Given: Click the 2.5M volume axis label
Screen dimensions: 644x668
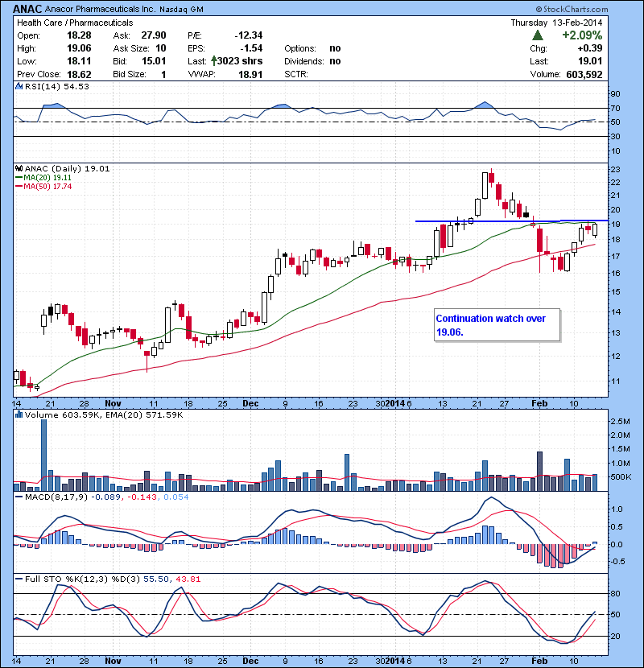Looking at the screenshot, I should click(x=620, y=422).
